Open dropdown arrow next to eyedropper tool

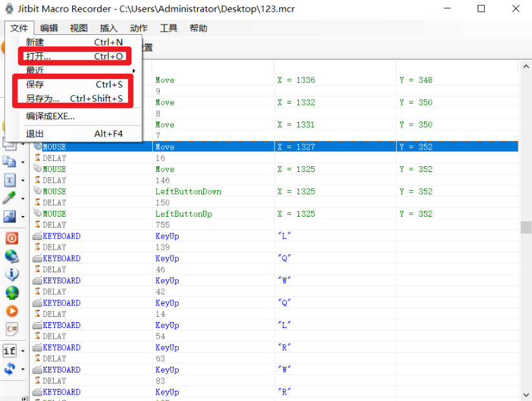tap(23, 199)
